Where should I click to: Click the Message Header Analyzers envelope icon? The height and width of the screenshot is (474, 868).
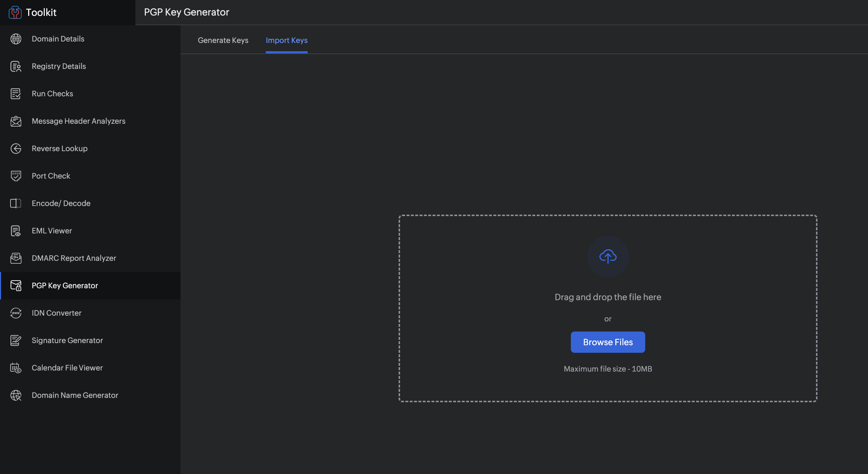point(16,121)
